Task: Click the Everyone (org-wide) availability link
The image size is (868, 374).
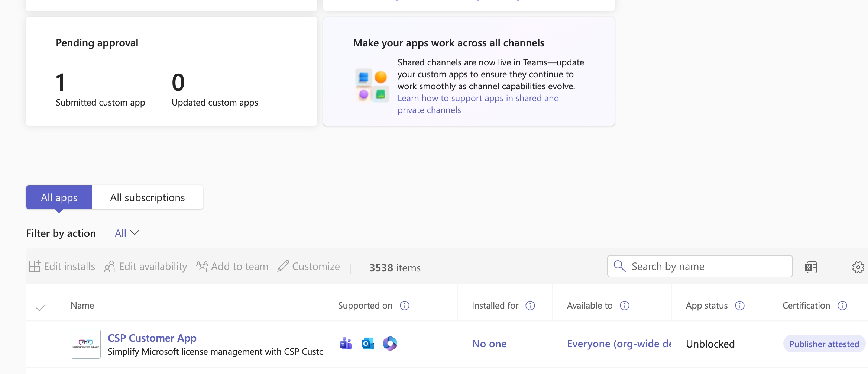Action: pyautogui.click(x=619, y=344)
